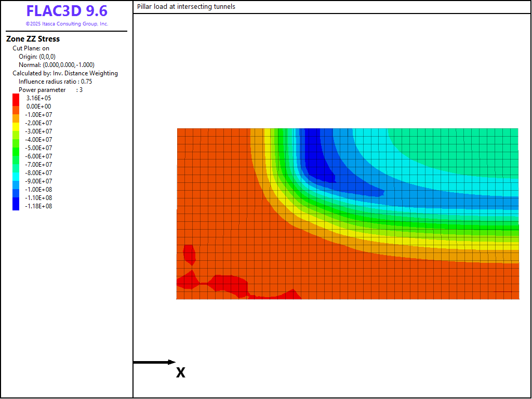Click the plot title 'Pillar load at intersecting tunnels'
532x399 pixels.
pos(186,7)
